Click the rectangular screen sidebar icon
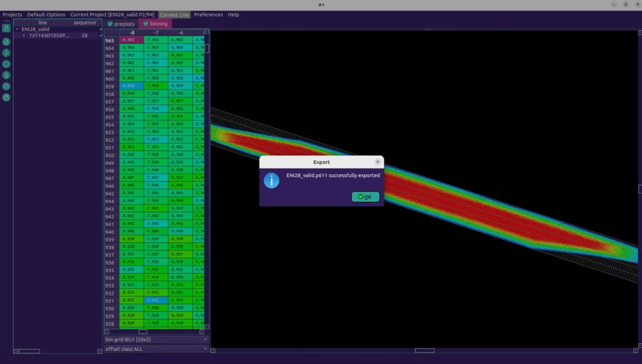The height and width of the screenshot is (364, 642). (x=6, y=64)
